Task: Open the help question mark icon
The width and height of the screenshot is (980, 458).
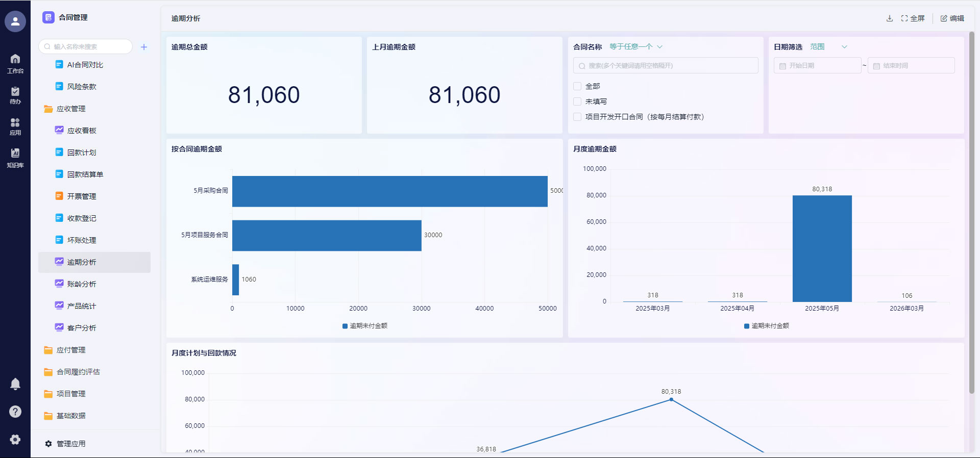Action: (x=15, y=412)
